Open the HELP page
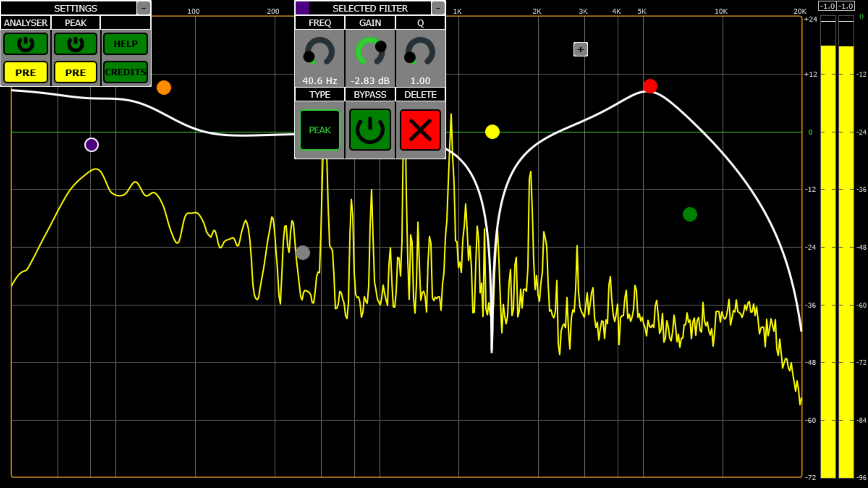This screenshot has width=868, height=488. click(x=126, y=44)
